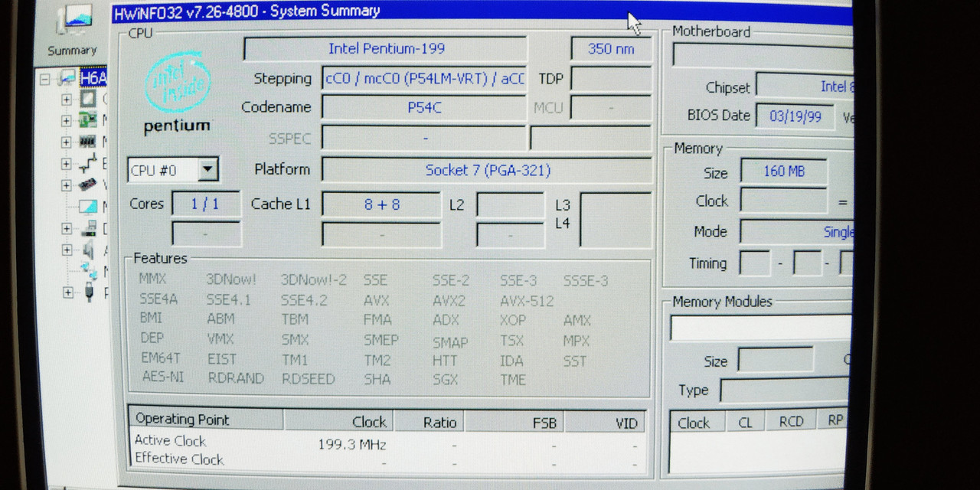The height and width of the screenshot is (490, 980).
Task: Click the BIOS Date 03/19/99 field
Action: coord(795,116)
